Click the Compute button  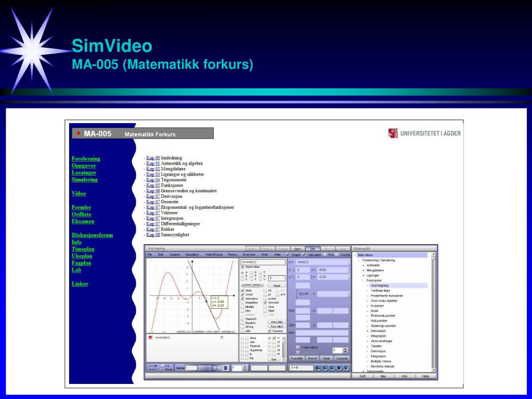pyautogui.click(x=342, y=358)
